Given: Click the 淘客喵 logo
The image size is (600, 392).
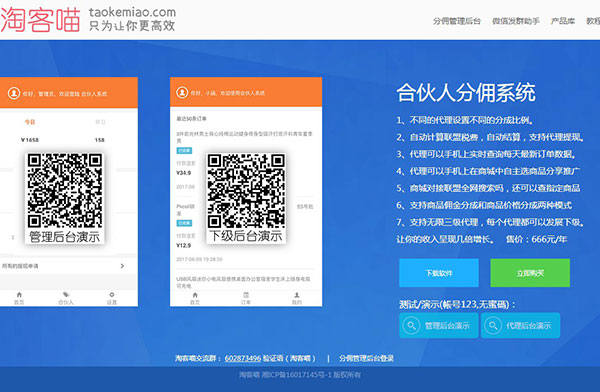Looking at the screenshot, I should [x=40, y=20].
